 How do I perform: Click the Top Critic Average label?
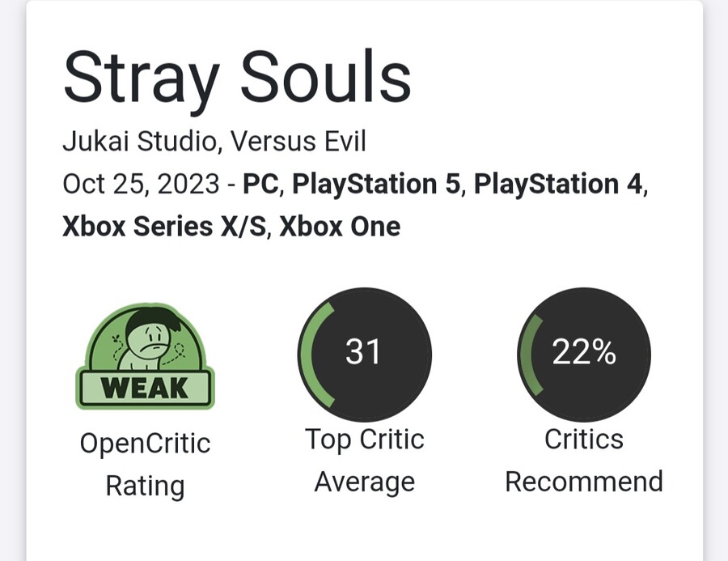(x=364, y=461)
